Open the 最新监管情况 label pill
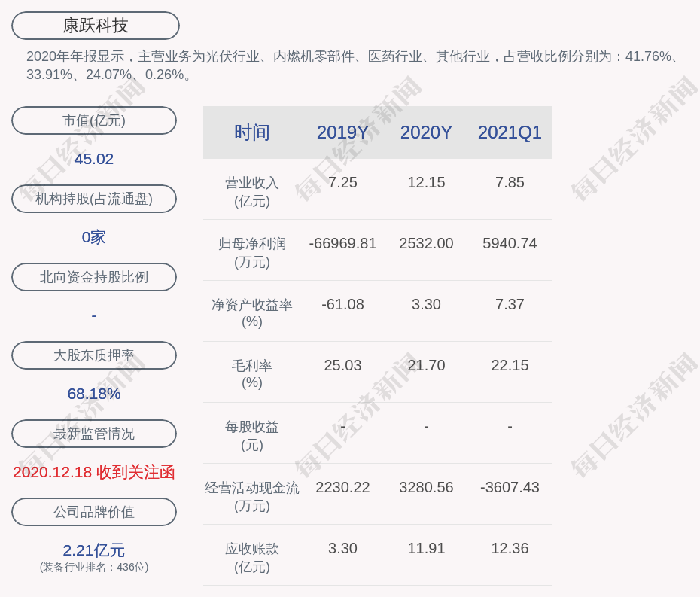Image resolution: width=700 pixels, height=597 pixels. 94,434
